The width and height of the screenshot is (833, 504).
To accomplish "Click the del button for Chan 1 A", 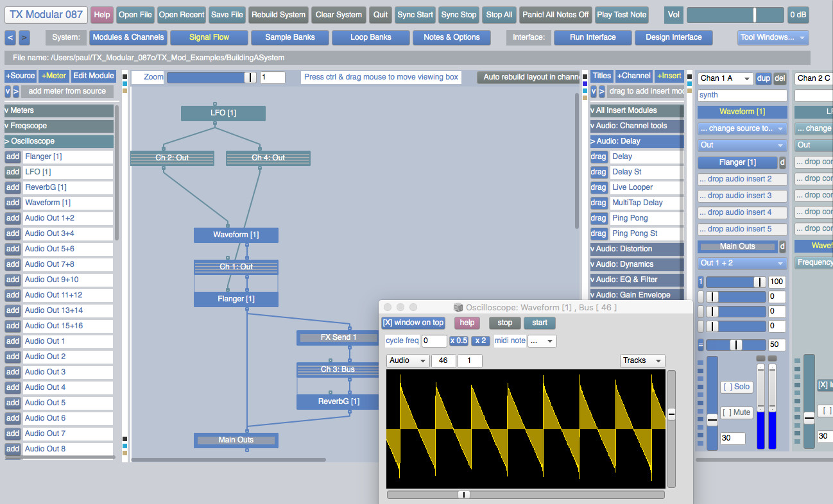I will click(x=780, y=79).
